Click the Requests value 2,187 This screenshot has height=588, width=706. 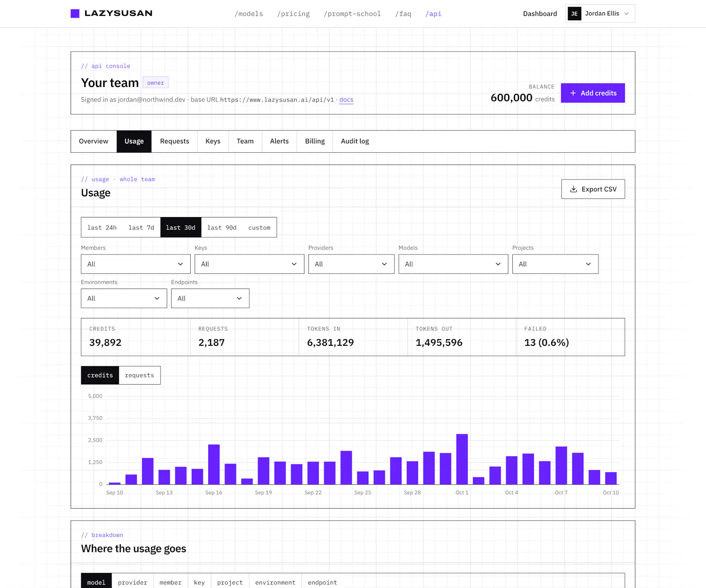coord(212,343)
